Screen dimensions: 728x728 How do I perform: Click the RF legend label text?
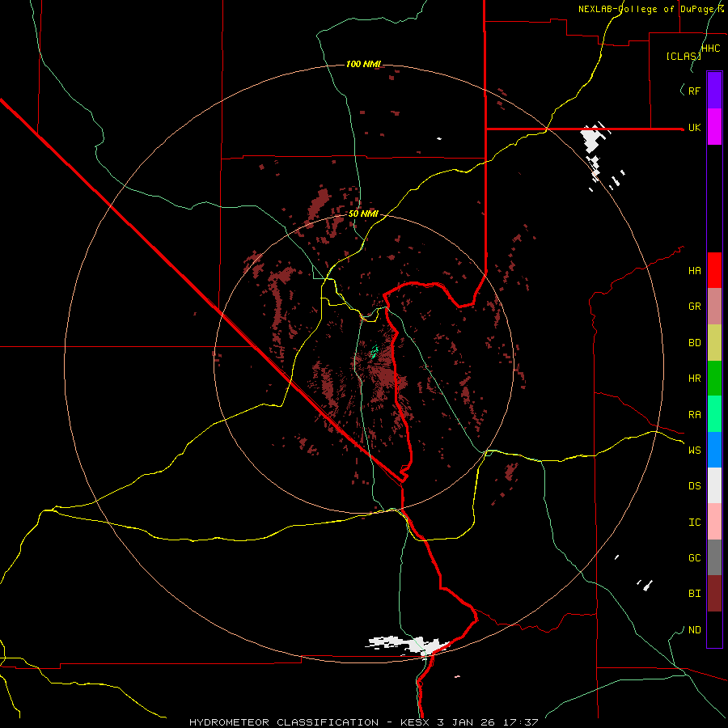coord(694,91)
